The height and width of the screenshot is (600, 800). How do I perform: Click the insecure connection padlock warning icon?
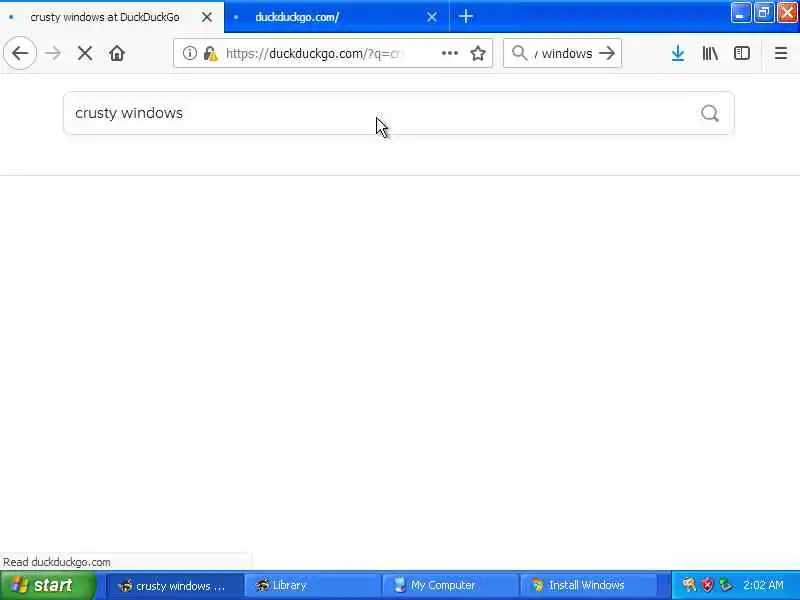[x=211, y=53]
